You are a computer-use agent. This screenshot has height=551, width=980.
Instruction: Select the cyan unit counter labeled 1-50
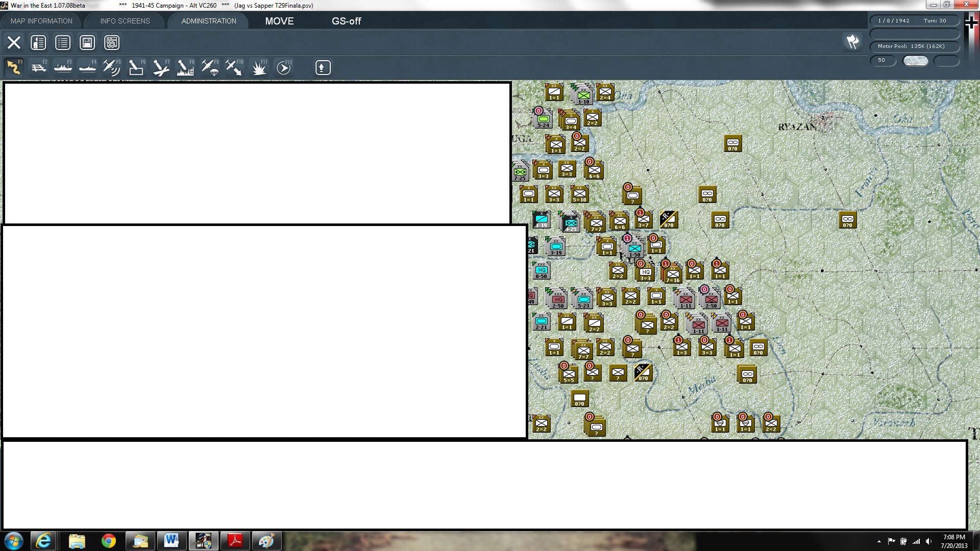click(634, 248)
